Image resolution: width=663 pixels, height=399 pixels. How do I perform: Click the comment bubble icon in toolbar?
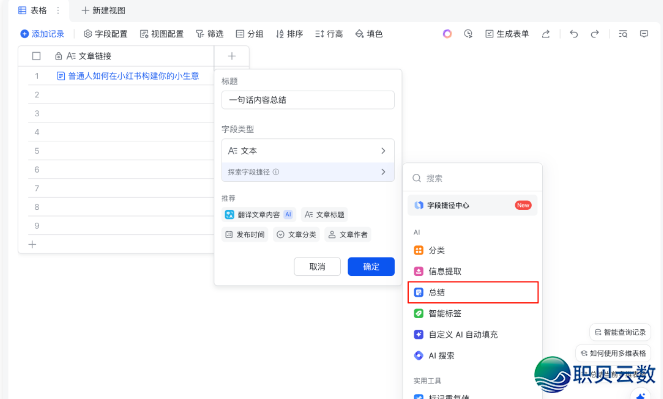click(644, 34)
